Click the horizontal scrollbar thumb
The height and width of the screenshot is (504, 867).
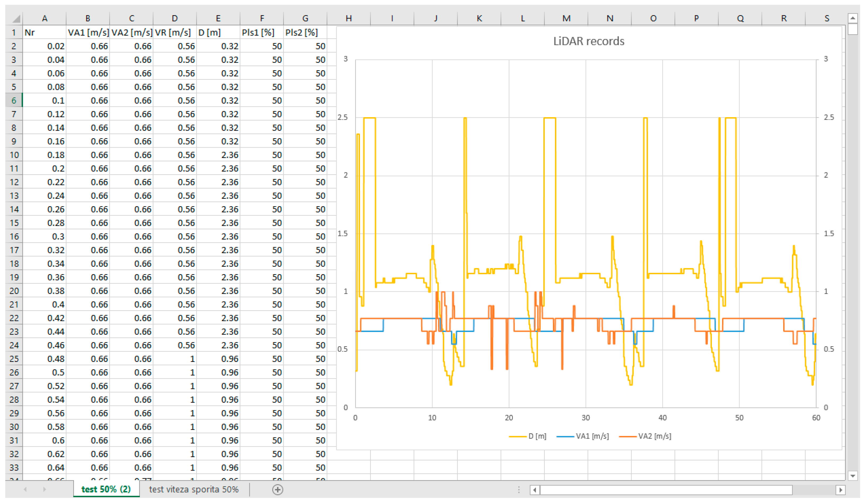(666, 490)
